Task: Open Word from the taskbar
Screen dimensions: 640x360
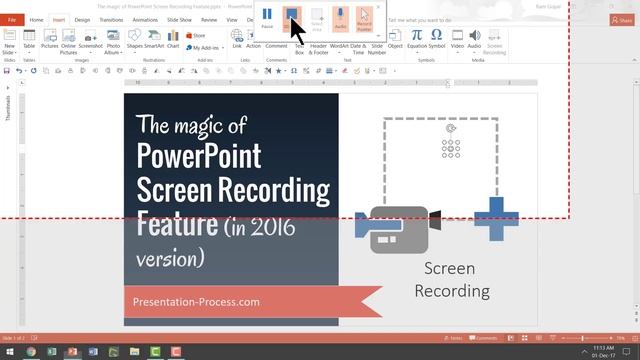Action: pos(93,351)
